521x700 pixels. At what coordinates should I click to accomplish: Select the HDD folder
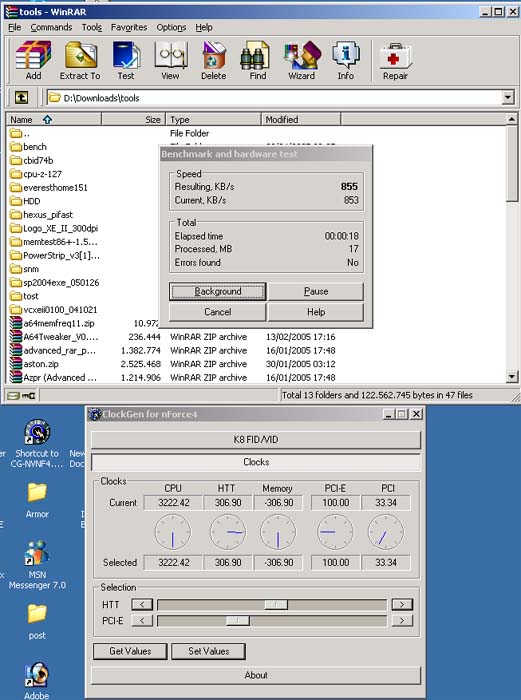(x=25, y=201)
